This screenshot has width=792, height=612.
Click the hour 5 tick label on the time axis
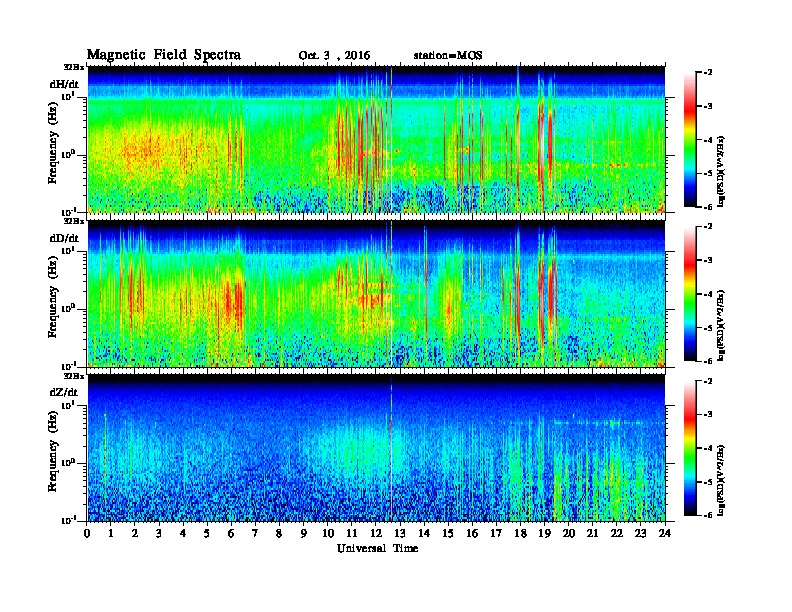[207, 533]
